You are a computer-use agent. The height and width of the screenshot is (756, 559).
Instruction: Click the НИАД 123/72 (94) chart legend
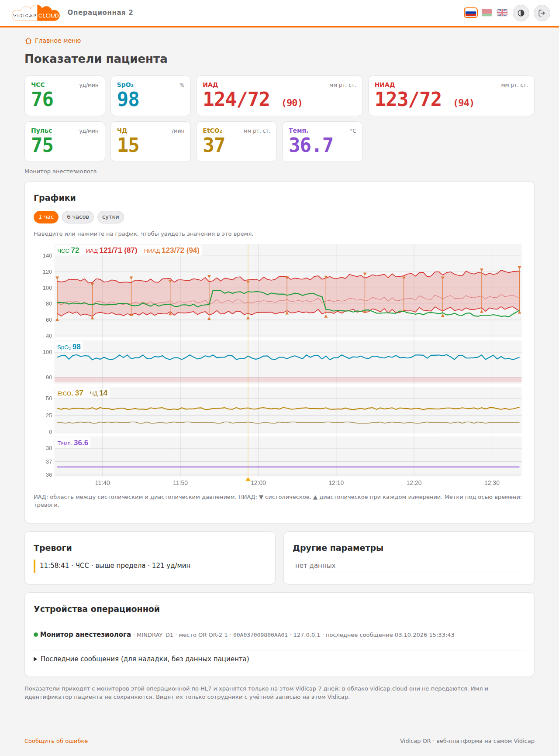(x=172, y=251)
